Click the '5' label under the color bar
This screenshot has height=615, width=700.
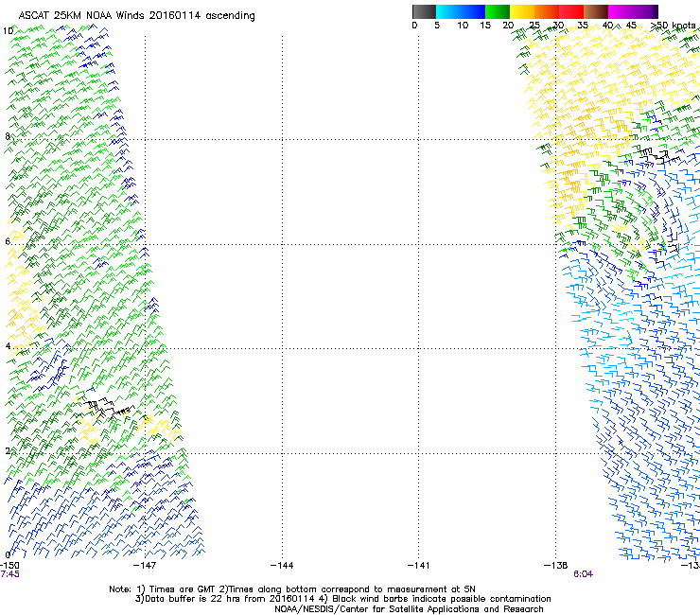click(437, 25)
